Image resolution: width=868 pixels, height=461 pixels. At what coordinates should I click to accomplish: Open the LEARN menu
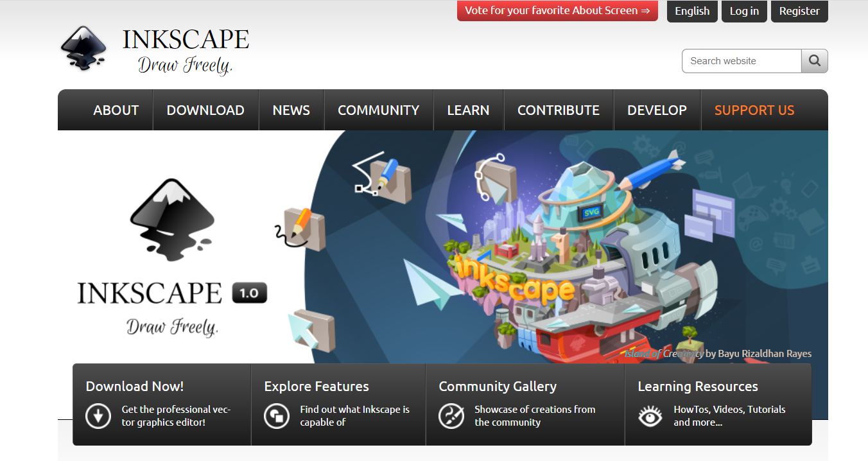[468, 110]
